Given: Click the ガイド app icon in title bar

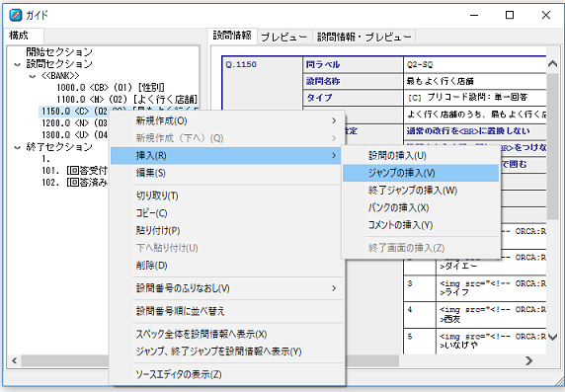Looking at the screenshot, I should [16, 15].
